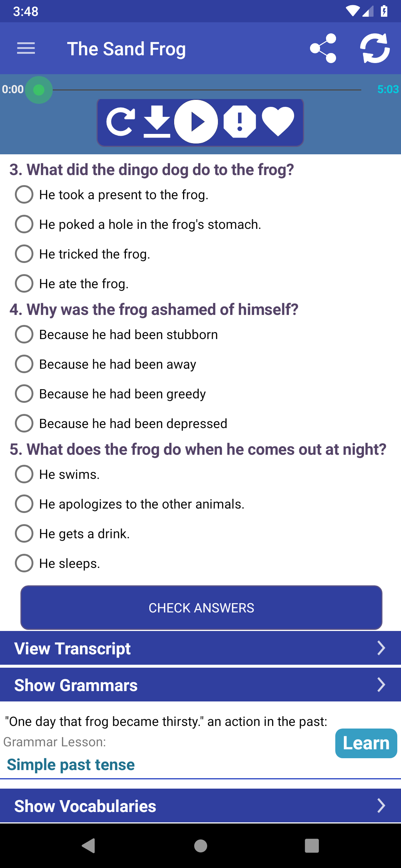This screenshot has width=401, height=868.
Task: Select 'He ate the frog.' answer
Action: (72, 284)
